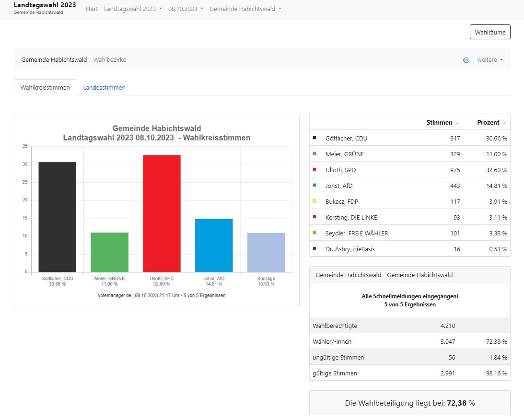Expand the weitere menu
Image resolution: width=524 pixels, height=420 pixels.
[489, 60]
